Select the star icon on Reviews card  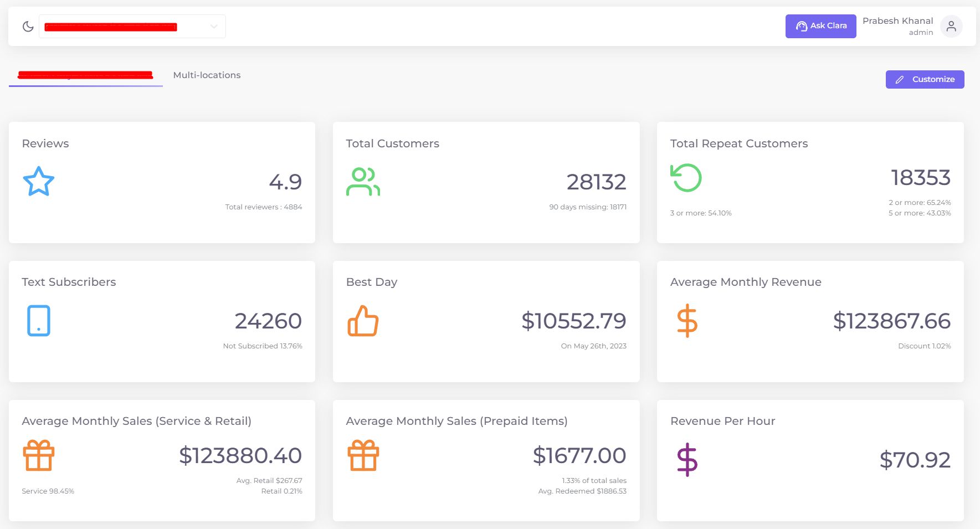point(38,181)
